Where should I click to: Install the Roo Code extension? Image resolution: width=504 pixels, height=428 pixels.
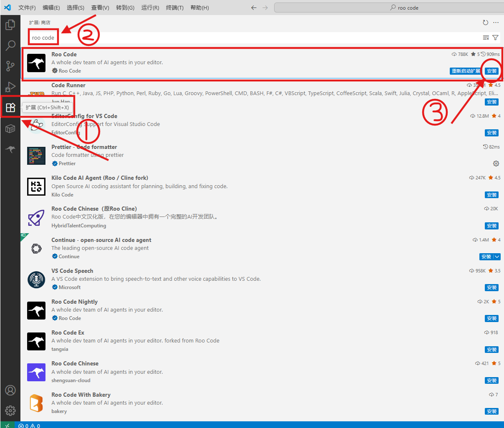(492, 71)
